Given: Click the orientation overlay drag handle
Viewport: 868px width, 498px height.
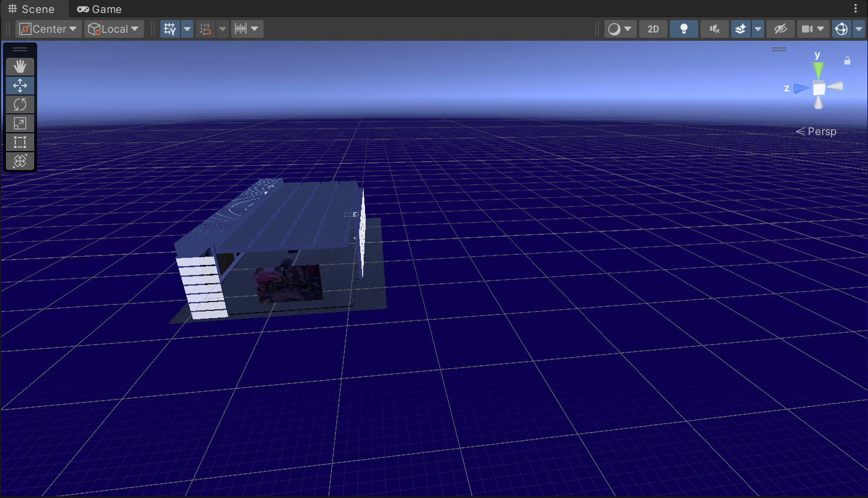Looking at the screenshot, I should [779, 50].
